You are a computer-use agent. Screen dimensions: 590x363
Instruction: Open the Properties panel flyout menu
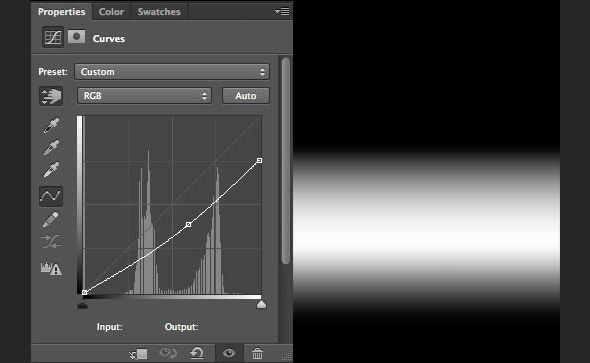pos(282,12)
